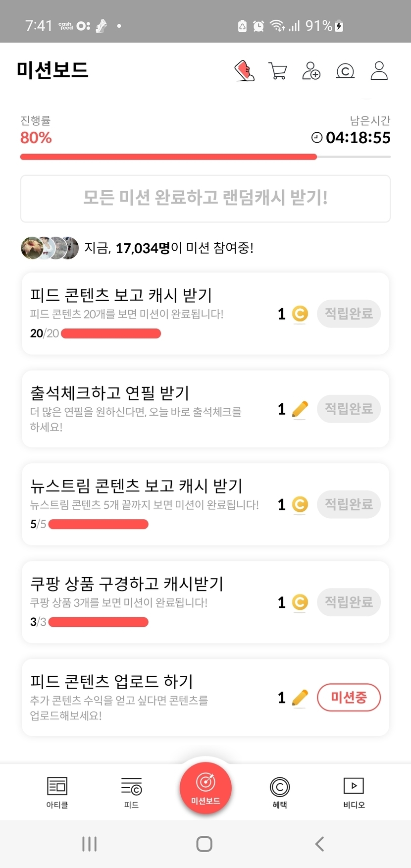
Task: Tap the participant avatars thumbnail group
Action: pos(50,248)
